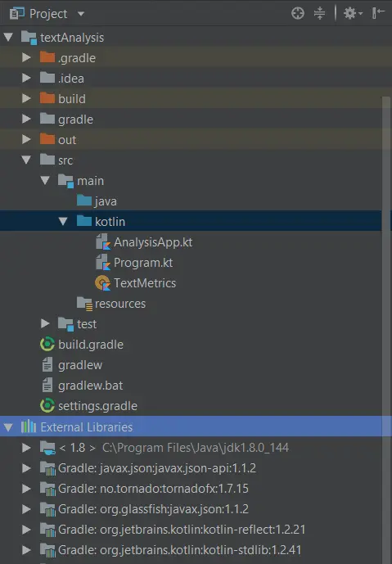Screen dimensions: 392x564
Task: Select kotlin-stdlib:1.2.41 library entry
Action: point(180,550)
